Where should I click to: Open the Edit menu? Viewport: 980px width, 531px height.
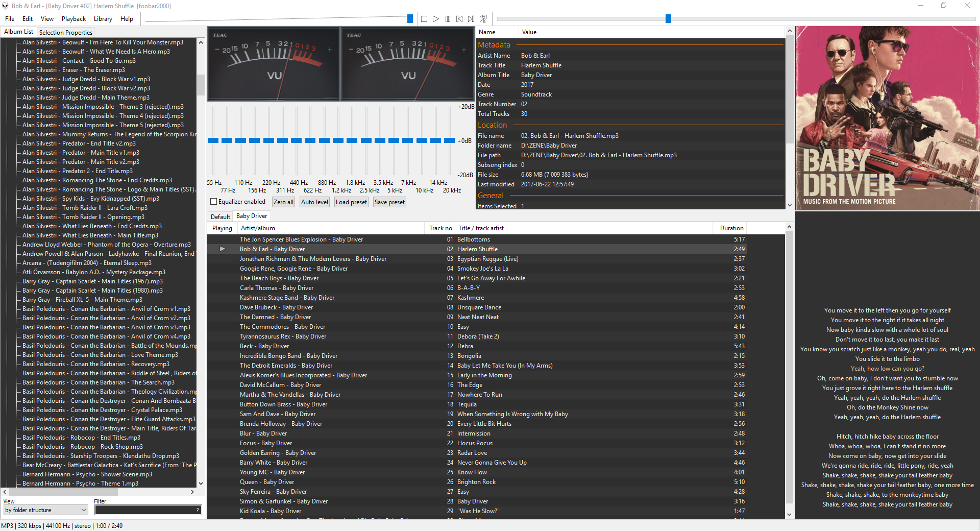[28, 19]
